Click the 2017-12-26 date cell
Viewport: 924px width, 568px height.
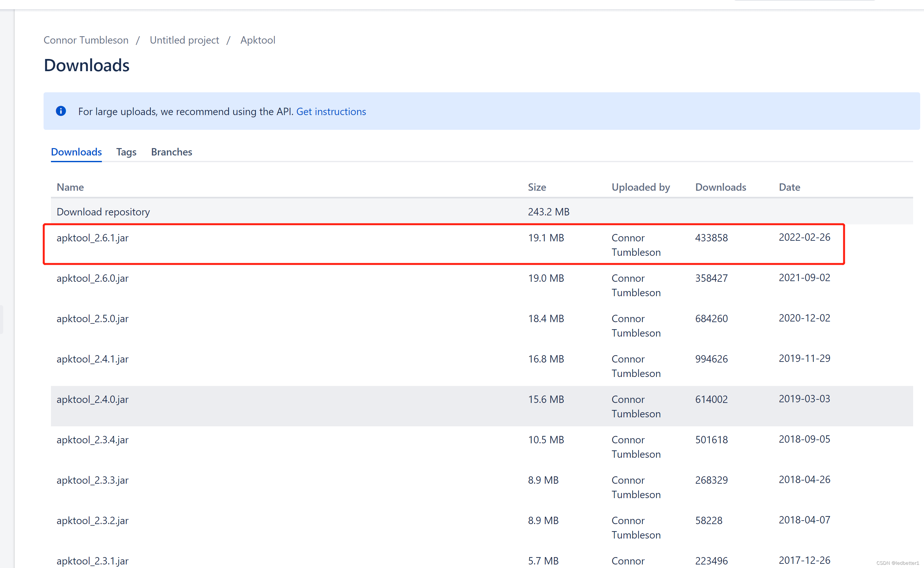(804, 561)
